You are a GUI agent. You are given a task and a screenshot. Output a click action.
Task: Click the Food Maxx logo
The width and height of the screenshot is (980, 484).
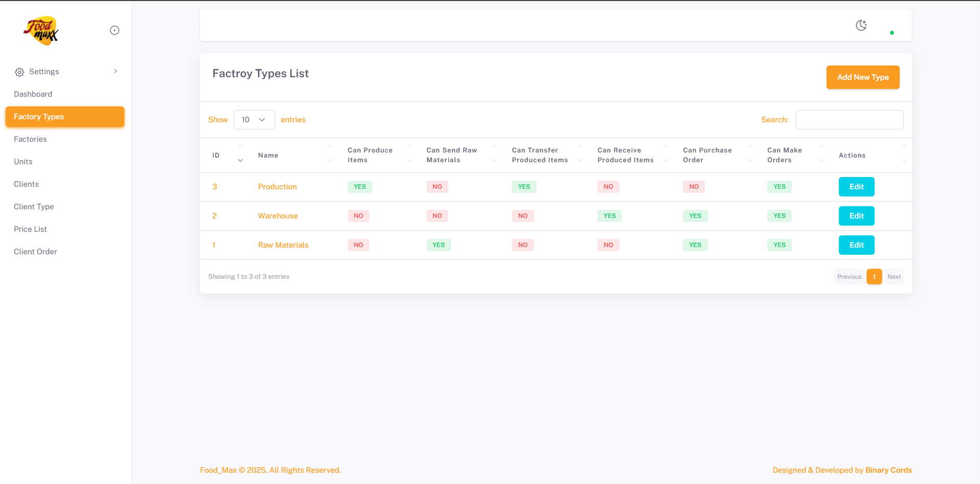(41, 31)
